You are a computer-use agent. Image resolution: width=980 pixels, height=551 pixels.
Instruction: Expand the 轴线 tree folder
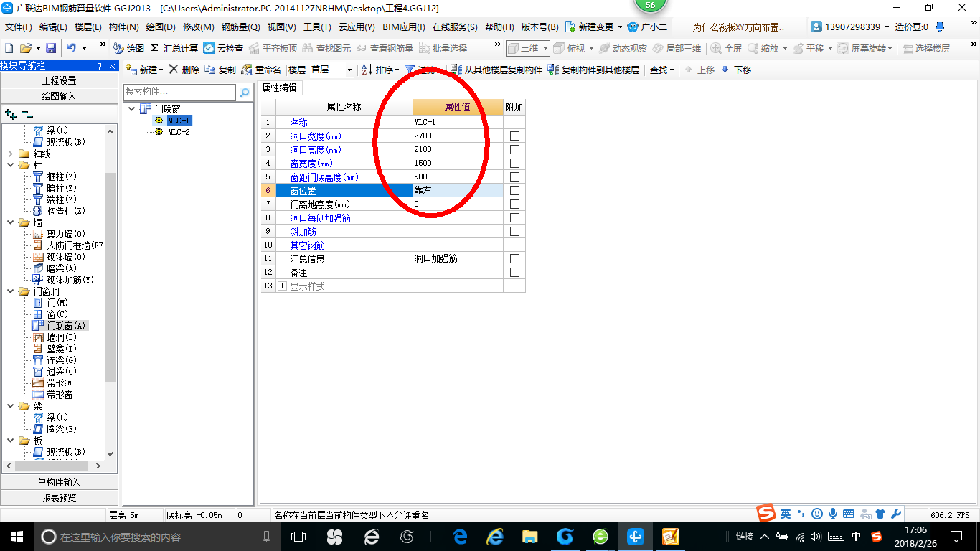10,154
